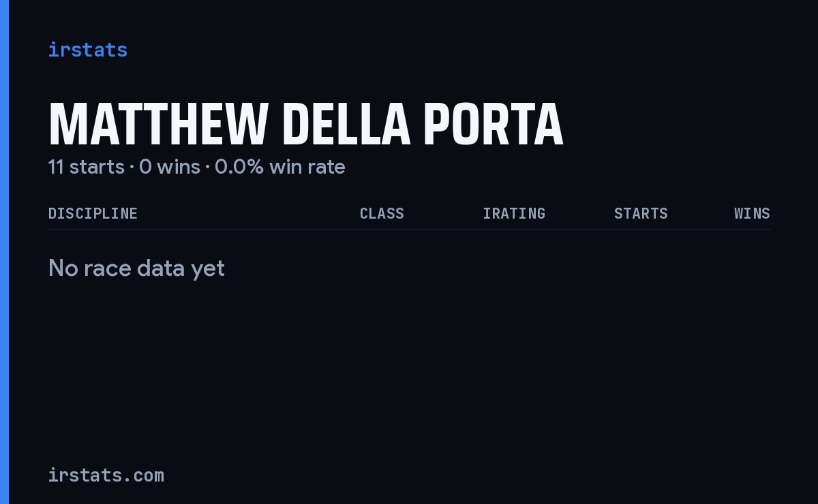Visit the irstats.com footer link
This screenshot has width=818, height=504.
pyautogui.click(x=106, y=475)
